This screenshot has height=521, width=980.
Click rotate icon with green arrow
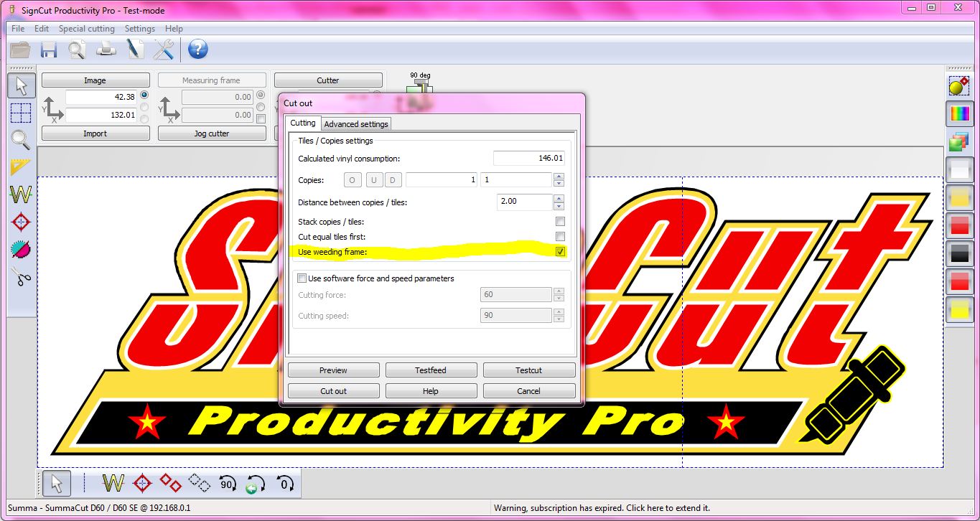coord(256,484)
